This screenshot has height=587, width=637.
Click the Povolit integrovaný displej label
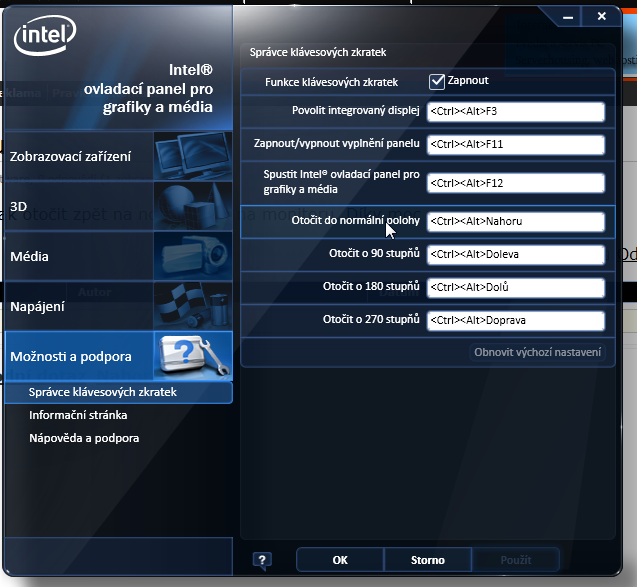click(x=355, y=110)
